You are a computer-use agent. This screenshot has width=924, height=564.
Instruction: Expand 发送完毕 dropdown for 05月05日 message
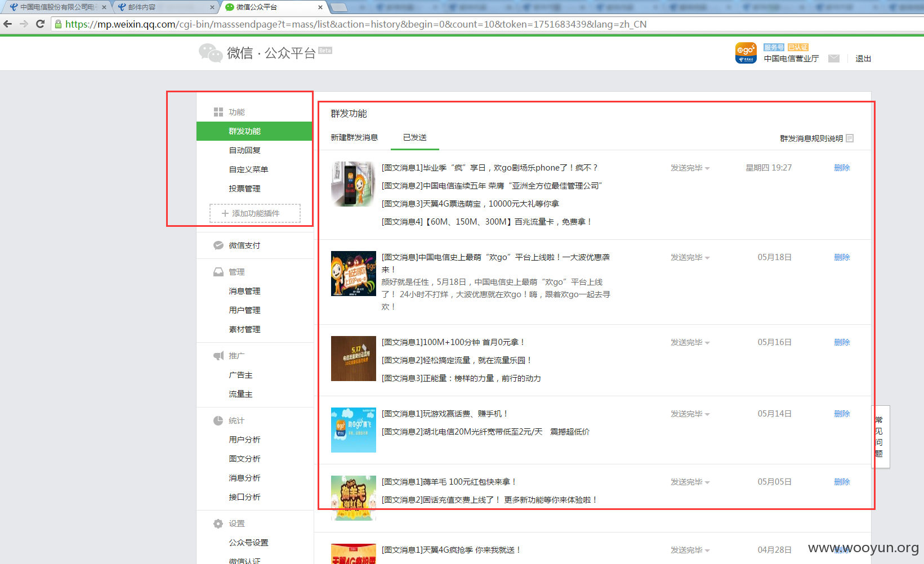[x=690, y=482]
